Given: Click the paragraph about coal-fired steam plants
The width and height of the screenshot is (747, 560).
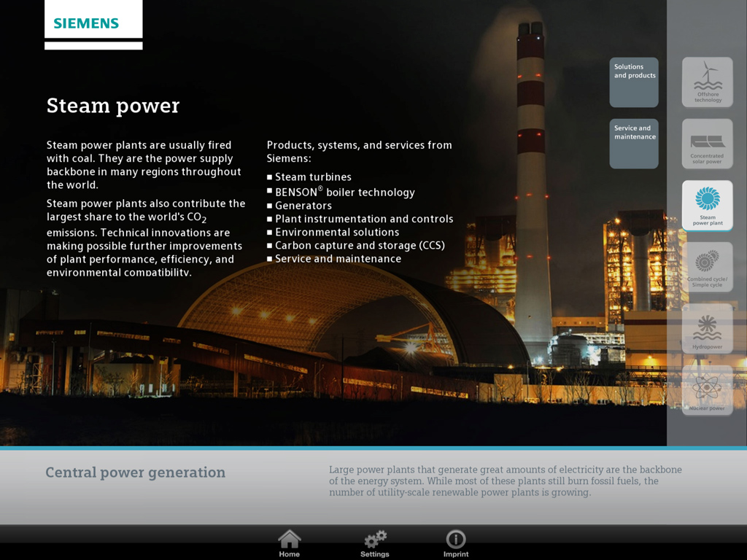Looking at the screenshot, I should pos(144,165).
